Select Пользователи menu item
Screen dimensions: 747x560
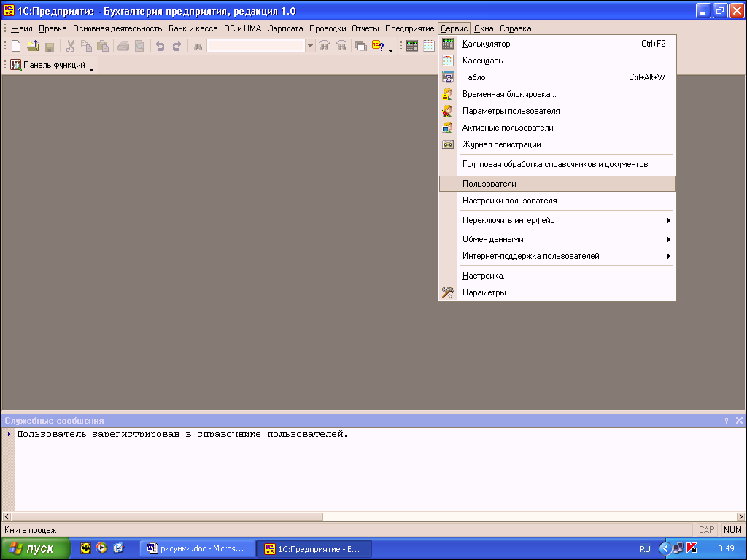(x=489, y=184)
